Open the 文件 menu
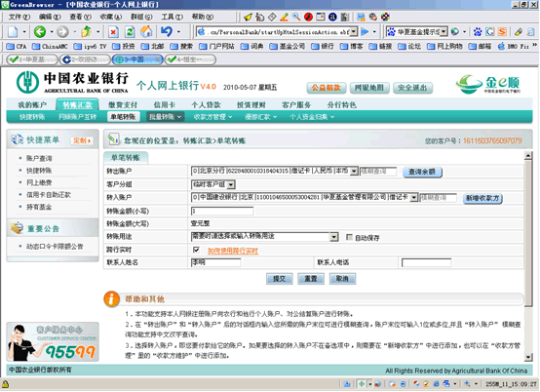The height and width of the screenshot is (392, 540). coord(19,17)
